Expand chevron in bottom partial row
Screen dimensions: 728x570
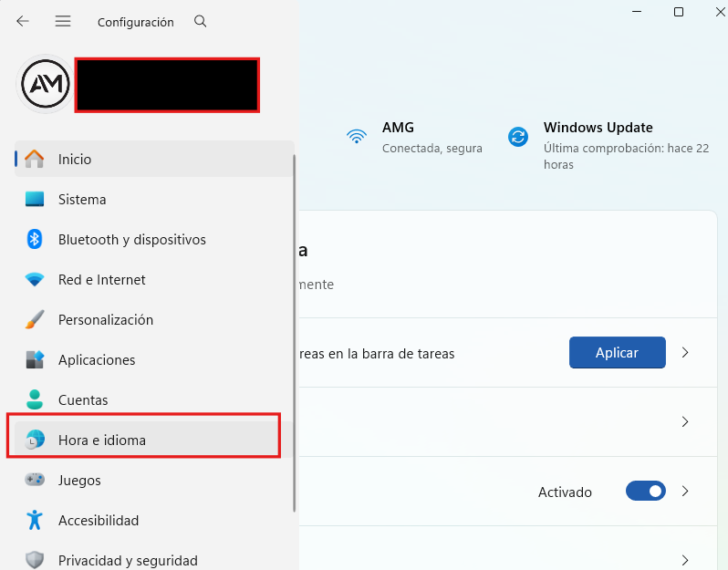pos(685,560)
